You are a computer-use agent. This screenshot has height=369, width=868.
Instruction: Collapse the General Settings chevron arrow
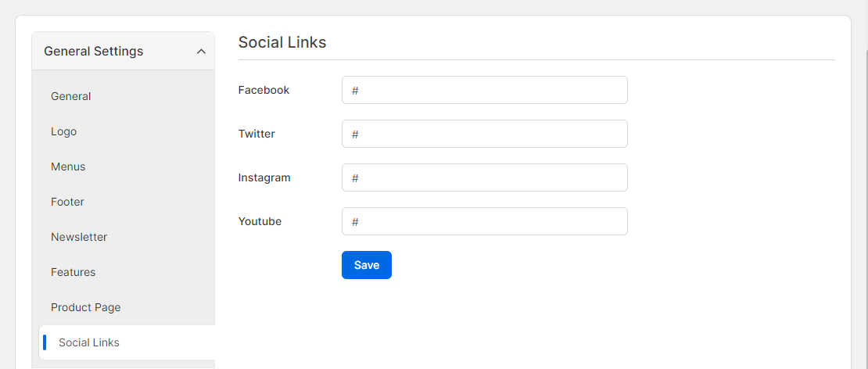click(202, 52)
